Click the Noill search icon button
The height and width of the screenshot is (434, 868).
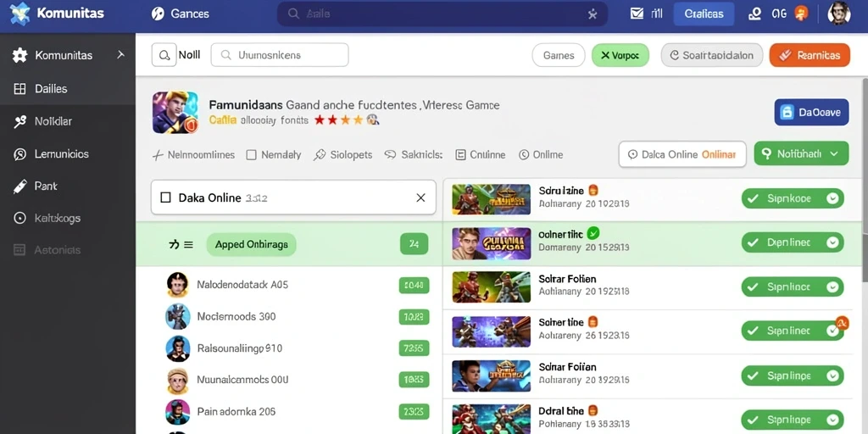(164, 55)
